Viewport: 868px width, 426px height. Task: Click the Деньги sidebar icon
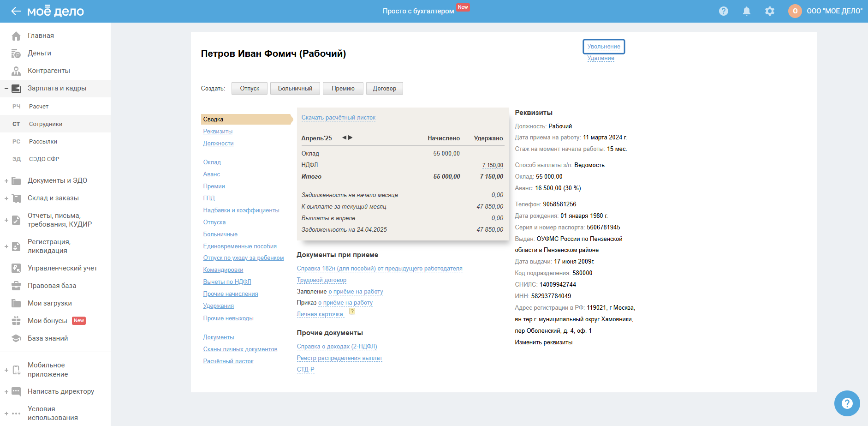point(16,54)
